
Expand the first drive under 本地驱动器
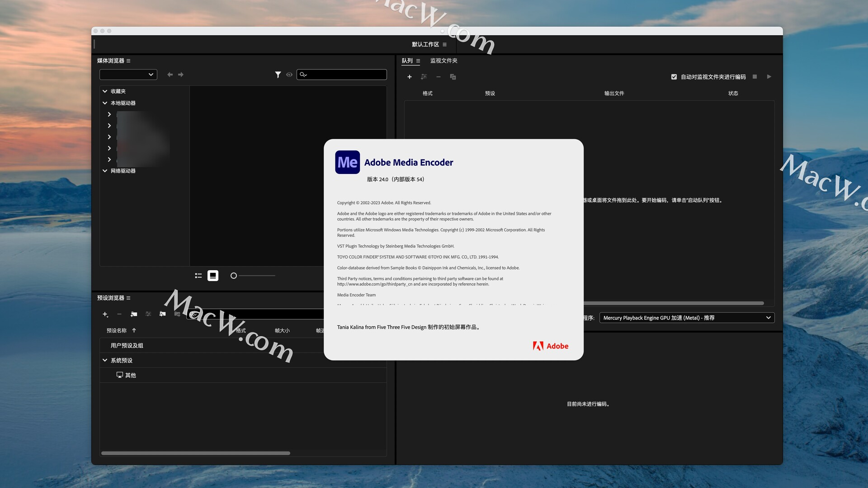pos(109,114)
